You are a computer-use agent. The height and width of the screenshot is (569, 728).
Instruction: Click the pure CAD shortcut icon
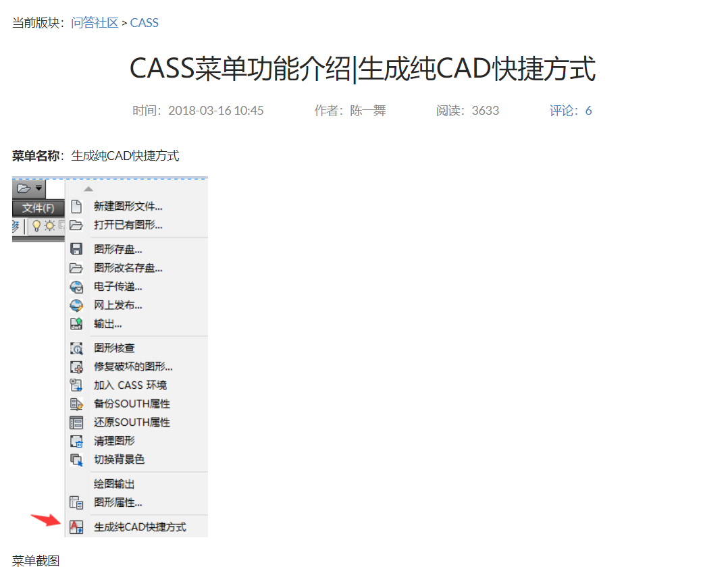pos(76,527)
